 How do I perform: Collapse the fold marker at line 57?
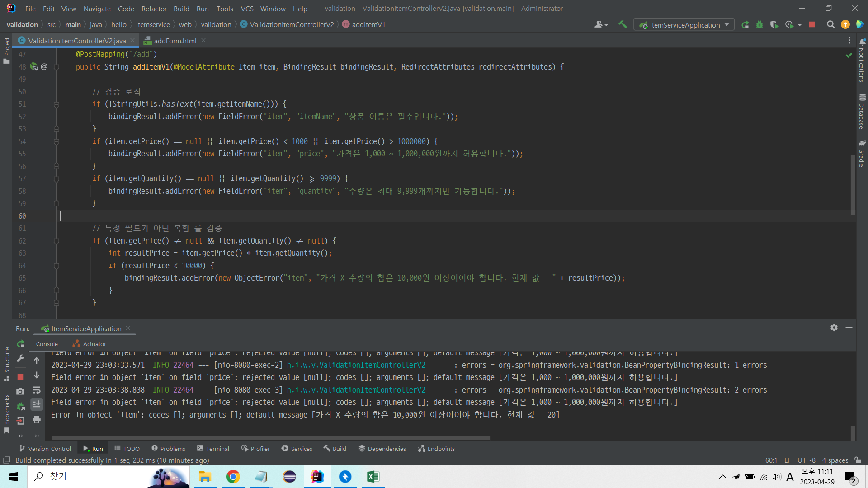pyautogui.click(x=57, y=179)
